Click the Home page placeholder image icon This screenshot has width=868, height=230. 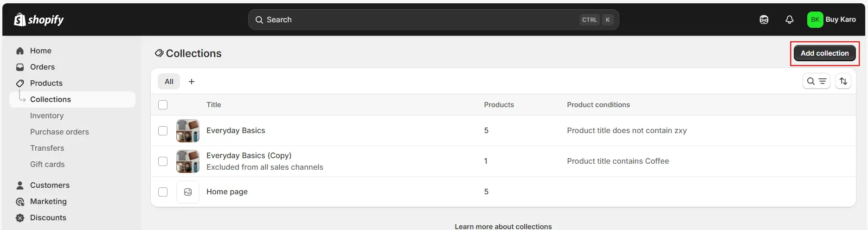pyautogui.click(x=188, y=192)
